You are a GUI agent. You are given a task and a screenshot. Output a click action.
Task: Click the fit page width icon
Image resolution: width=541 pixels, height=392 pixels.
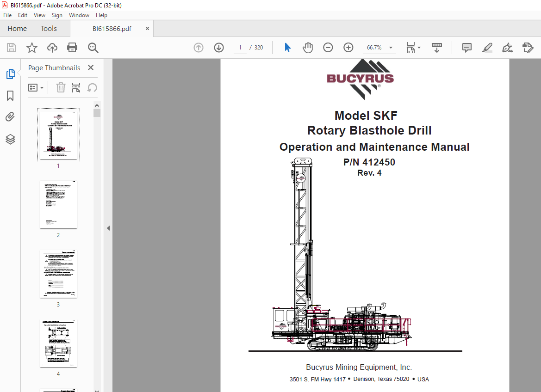(x=410, y=48)
